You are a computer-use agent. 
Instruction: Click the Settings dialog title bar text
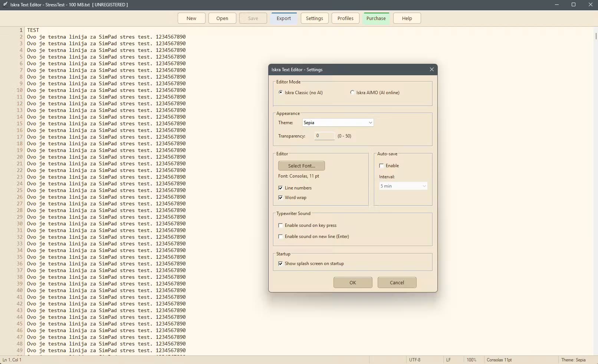297,70
